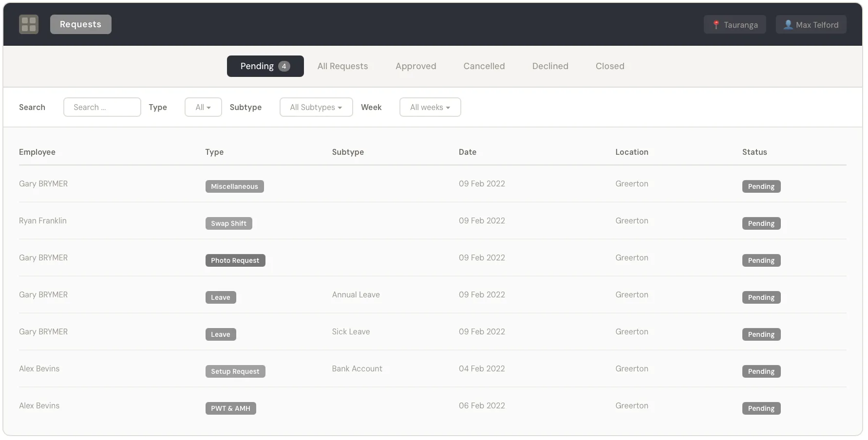Click the 06 Feb 2022 date
Screen dimensions: 868x440
point(482,405)
